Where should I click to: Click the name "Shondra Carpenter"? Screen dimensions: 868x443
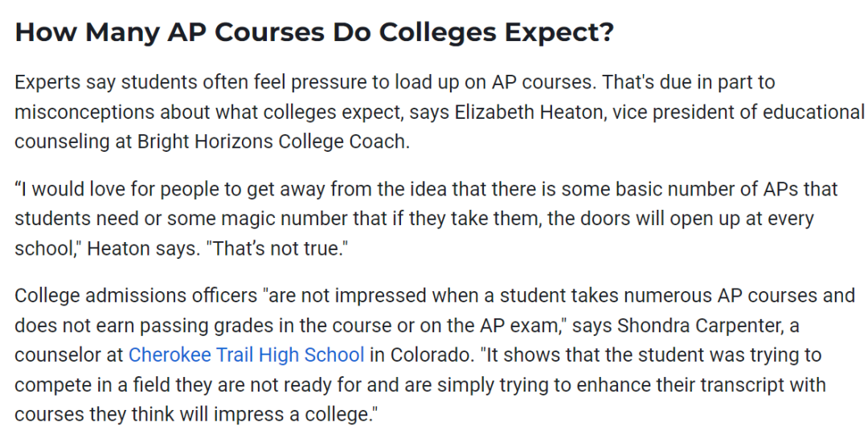694,325
